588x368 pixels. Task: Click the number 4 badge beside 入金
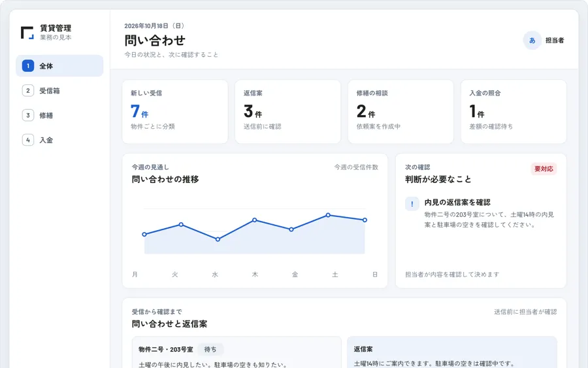[27, 140]
